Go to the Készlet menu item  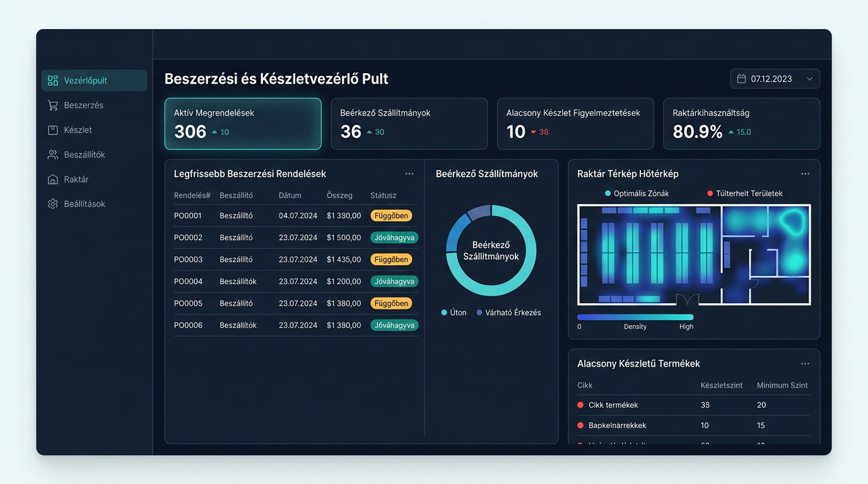(95, 130)
